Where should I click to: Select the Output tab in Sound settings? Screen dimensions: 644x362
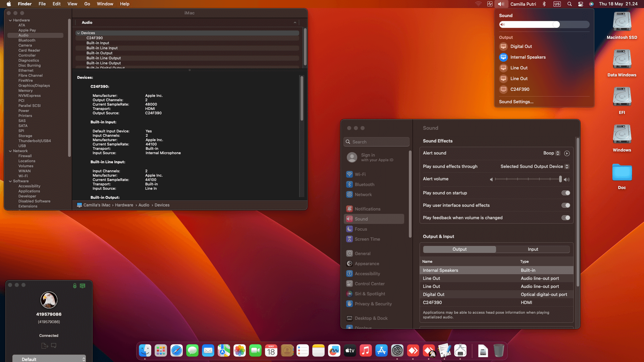(x=460, y=249)
